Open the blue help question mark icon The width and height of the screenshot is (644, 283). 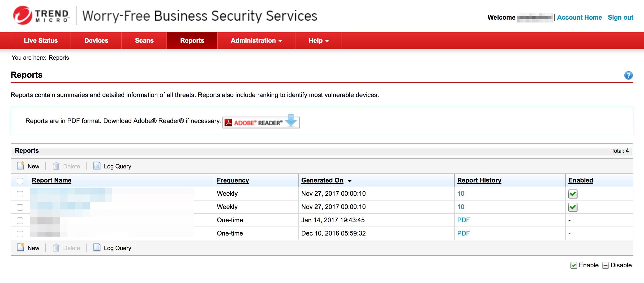(628, 76)
